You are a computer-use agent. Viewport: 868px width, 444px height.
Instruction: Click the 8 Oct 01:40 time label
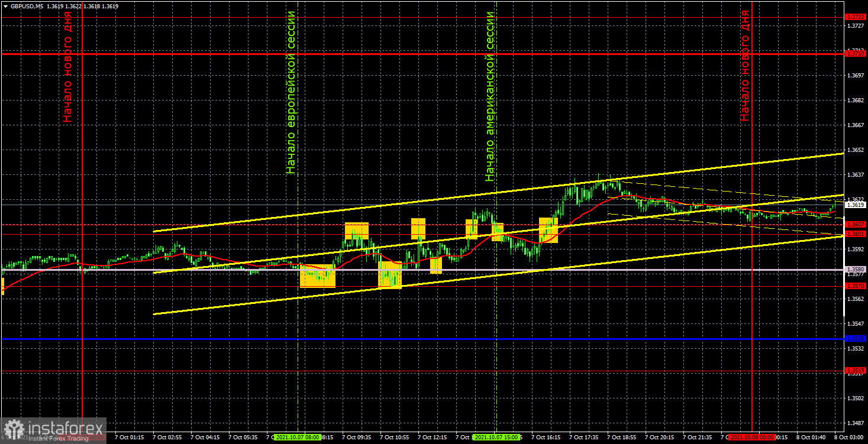click(812, 437)
